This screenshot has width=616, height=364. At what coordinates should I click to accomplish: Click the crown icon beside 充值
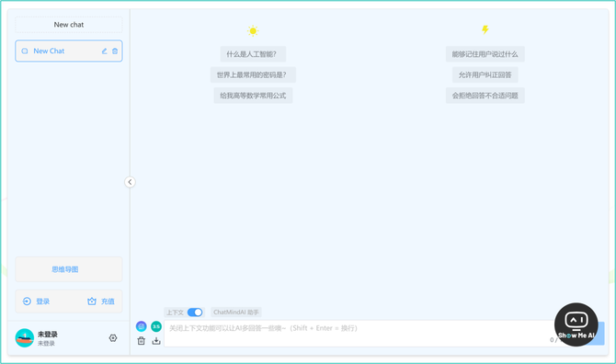[92, 301]
